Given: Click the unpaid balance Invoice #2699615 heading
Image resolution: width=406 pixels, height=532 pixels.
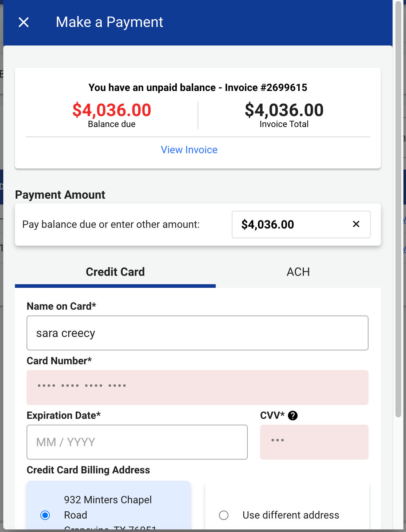Looking at the screenshot, I should coord(198,88).
